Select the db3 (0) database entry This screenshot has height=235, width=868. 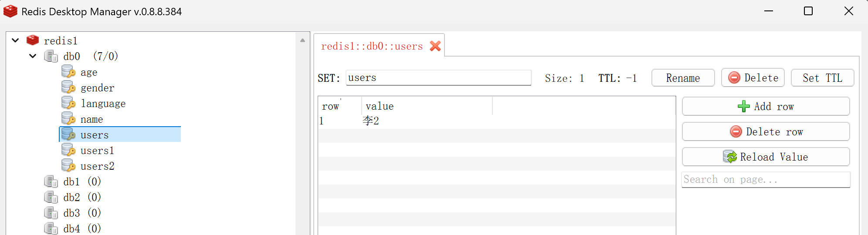pyautogui.click(x=82, y=213)
